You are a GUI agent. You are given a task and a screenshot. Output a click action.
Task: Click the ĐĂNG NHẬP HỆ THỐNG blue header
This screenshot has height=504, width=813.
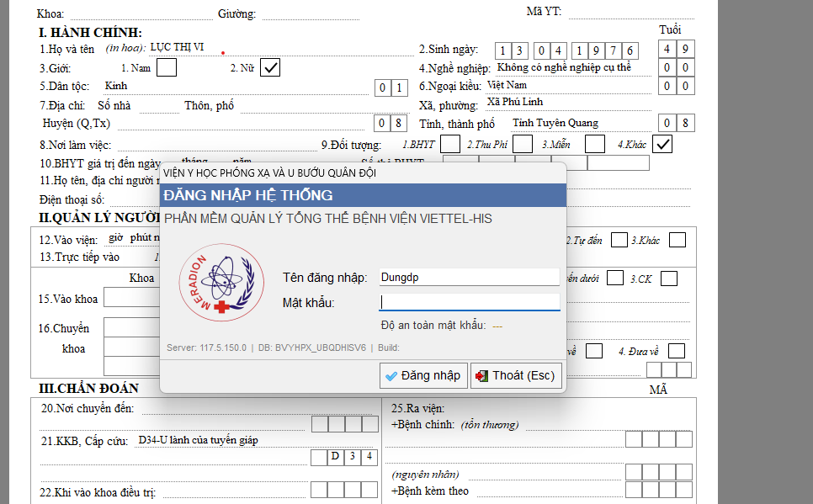click(362, 195)
